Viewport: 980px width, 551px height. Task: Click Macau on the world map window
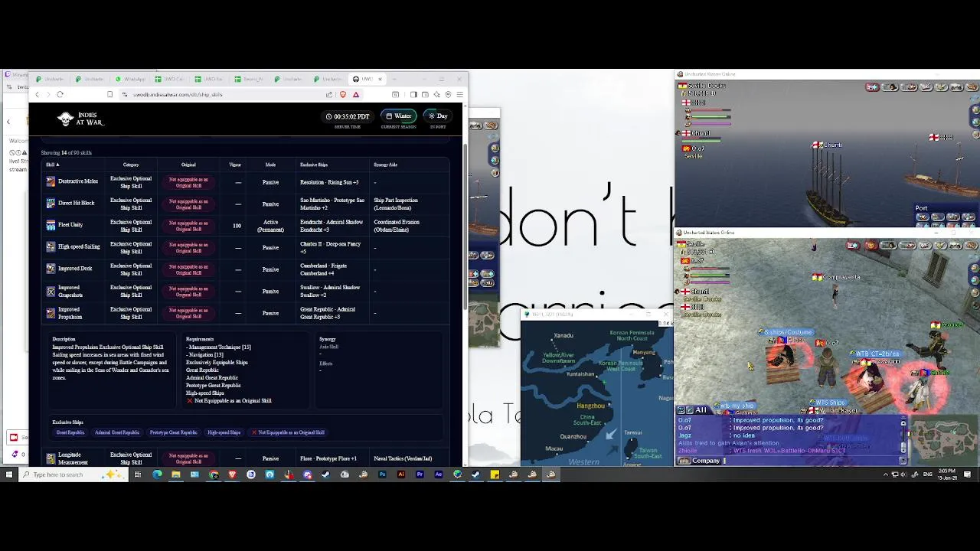[x=554, y=448]
